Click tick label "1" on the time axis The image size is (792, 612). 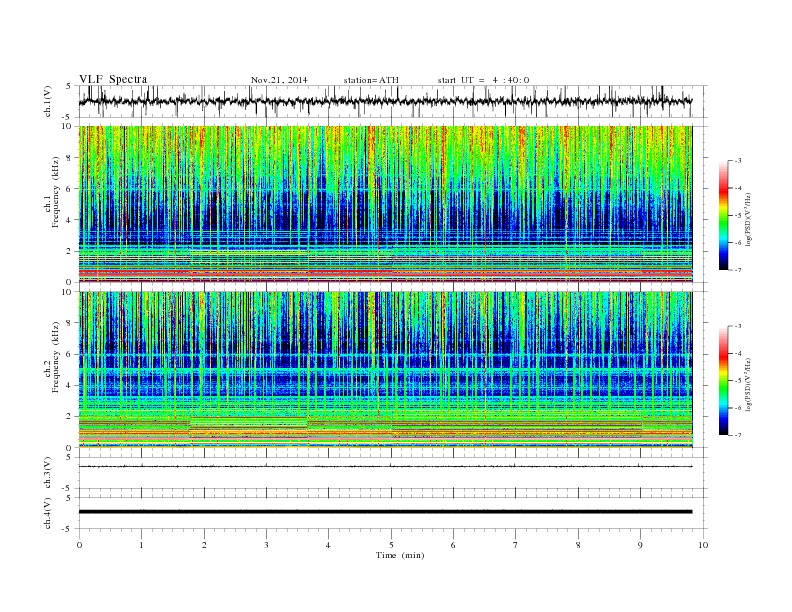pos(141,545)
